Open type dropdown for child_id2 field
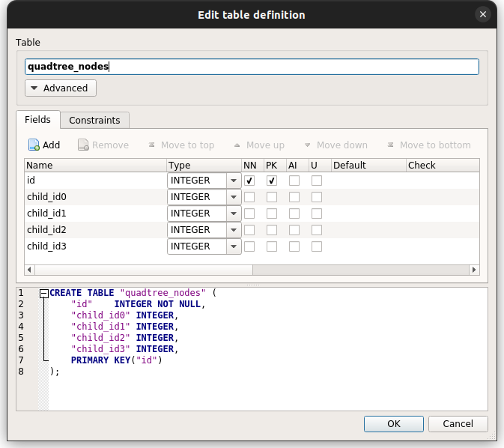The height and width of the screenshot is (448, 504). (x=234, y=230)
